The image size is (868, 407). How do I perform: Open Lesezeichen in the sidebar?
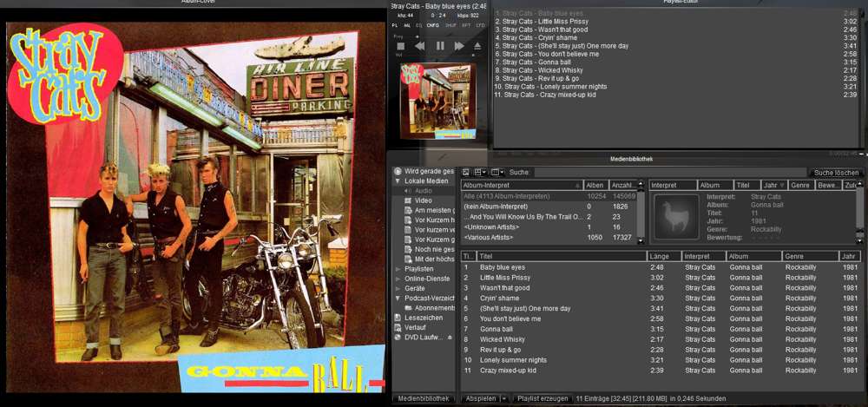(421, 318)
